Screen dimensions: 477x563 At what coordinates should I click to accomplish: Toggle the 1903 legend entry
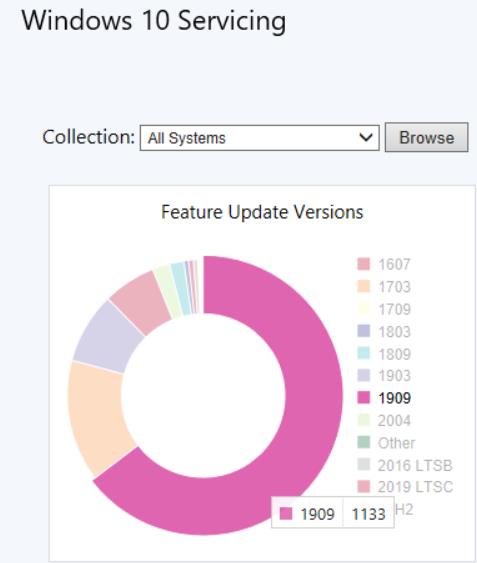click(x=384, y=376)
